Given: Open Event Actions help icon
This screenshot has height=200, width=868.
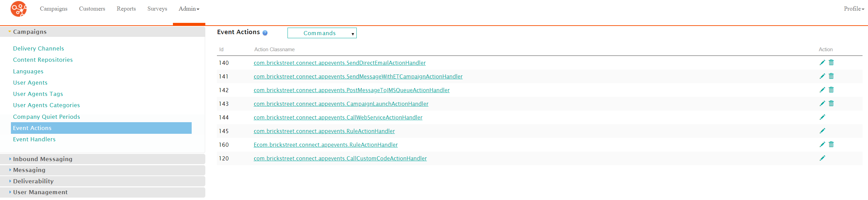Looking at the screenshot, I should (265, 33).
